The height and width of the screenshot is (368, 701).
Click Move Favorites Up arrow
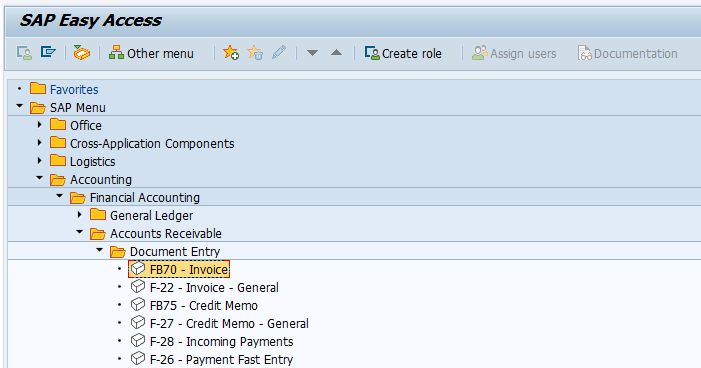tap(336, 53)
